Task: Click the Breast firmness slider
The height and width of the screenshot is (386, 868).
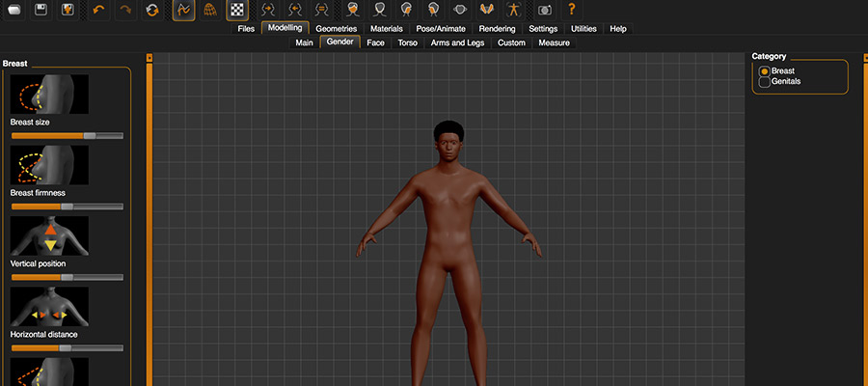Action: click(x=67, y=207)
